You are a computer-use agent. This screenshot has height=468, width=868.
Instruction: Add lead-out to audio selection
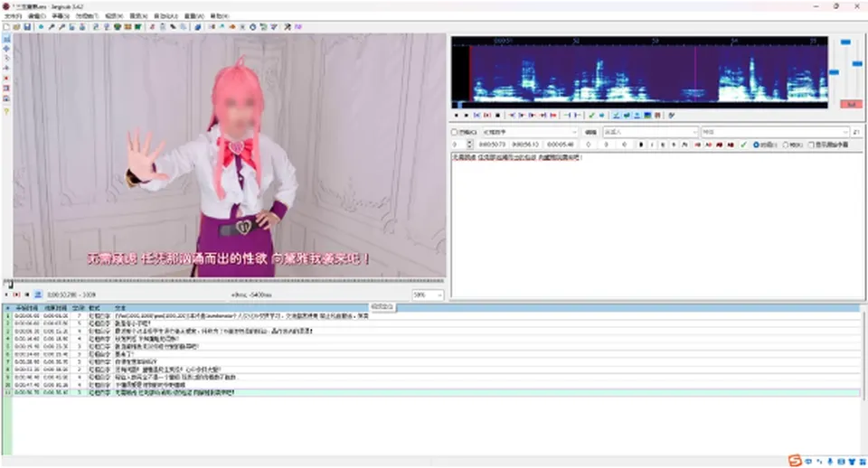(x=578, y=115)
